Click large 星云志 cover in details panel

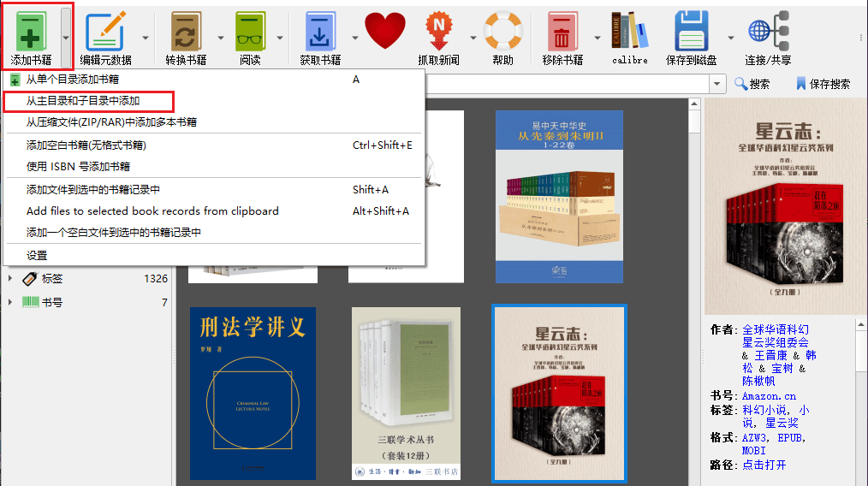point(785,206)
